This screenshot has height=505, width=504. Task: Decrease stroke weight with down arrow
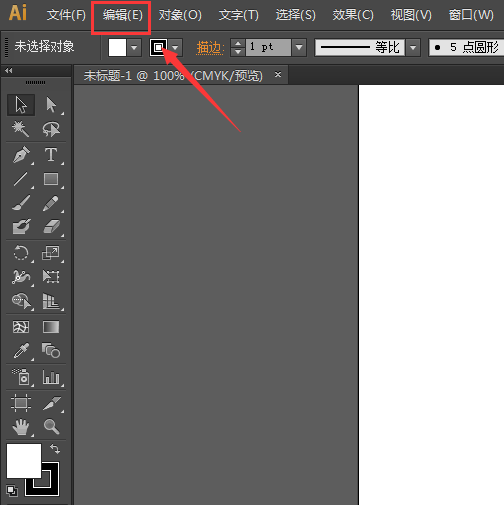point(238,52)
